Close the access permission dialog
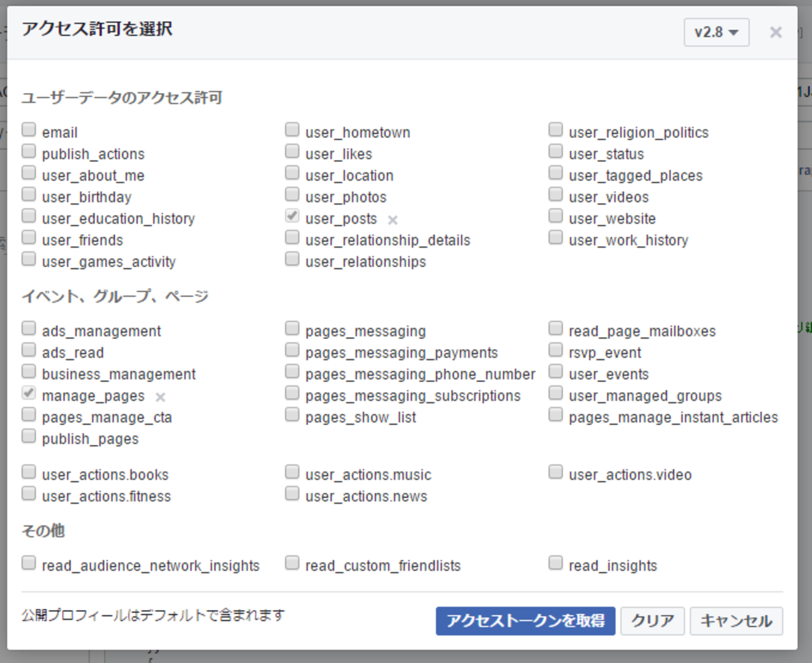Viewport: 812px width, 663px height. click(776, 32)
